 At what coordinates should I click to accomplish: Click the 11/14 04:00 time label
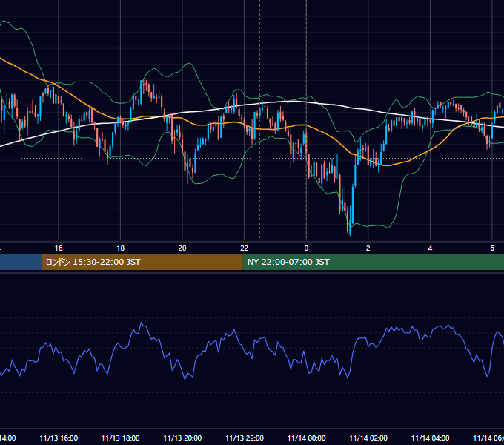tap(430, 438)
